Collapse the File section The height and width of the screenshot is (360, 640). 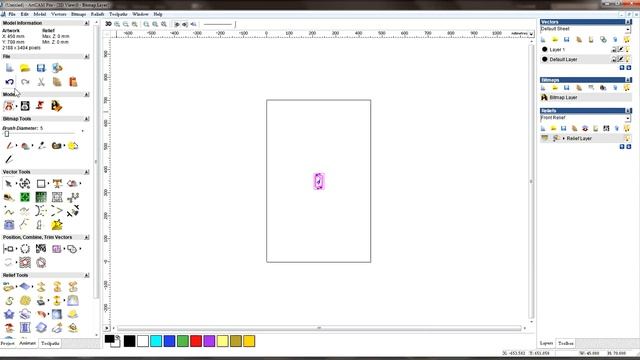click(x=87, y=56)
